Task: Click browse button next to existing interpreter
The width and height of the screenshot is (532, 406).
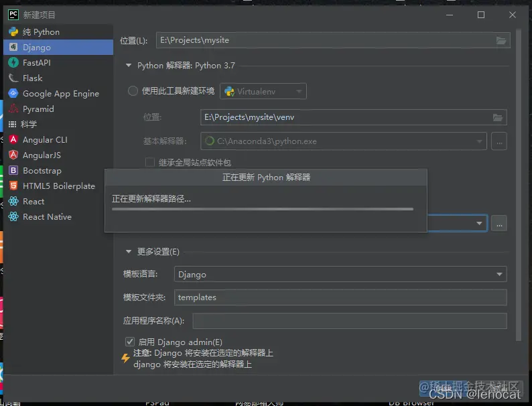Action: coord(499,223)
